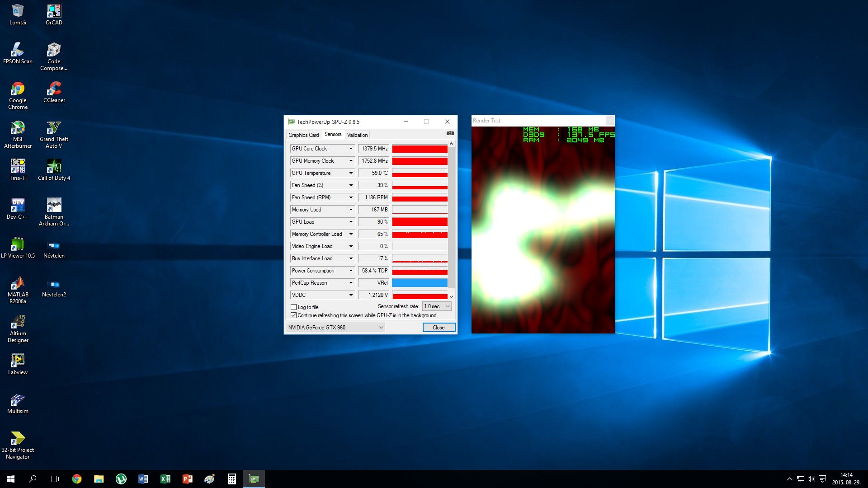
Task: Click the GPU-Z screenshot camera icon
Action: pyautogui.click(x=450, y=133)
